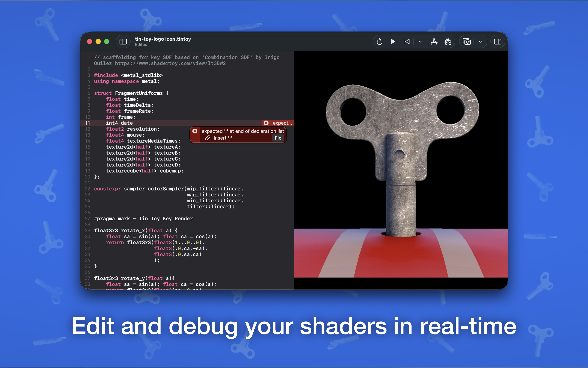
Task: Click 'float3(.0,ca,-sa),' on line 32
Action: point(181,248)
